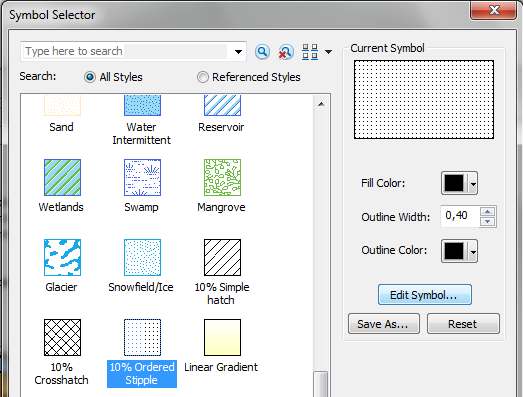Click the '10% Crosshatch' label text
The height and width of the screenshot is (397, 523).
pyautogui.click(x=61, y=374)
